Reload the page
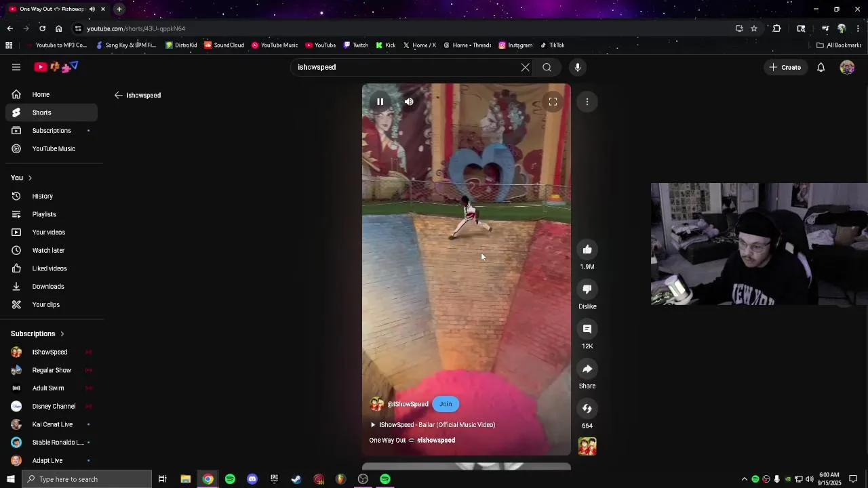This screenshot has height=488, width=868. [x=42, y=28]
